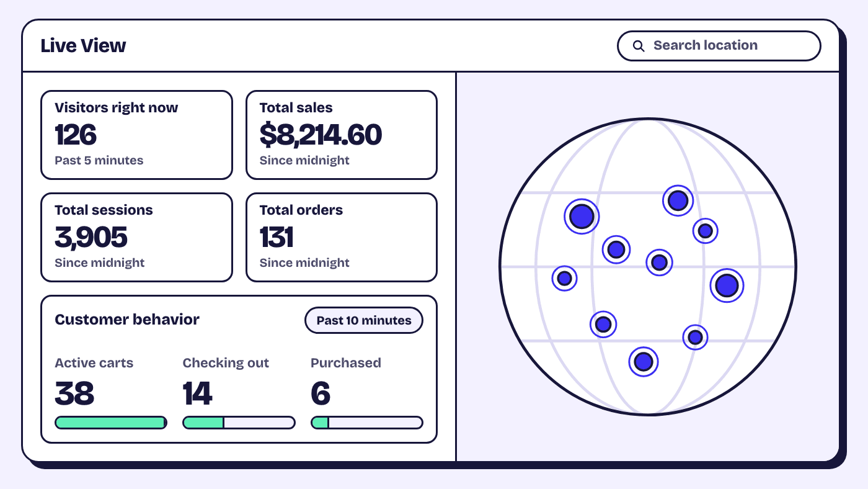Select the 6 purchased value
Screen dimensions: 868x489
point(321,393)
